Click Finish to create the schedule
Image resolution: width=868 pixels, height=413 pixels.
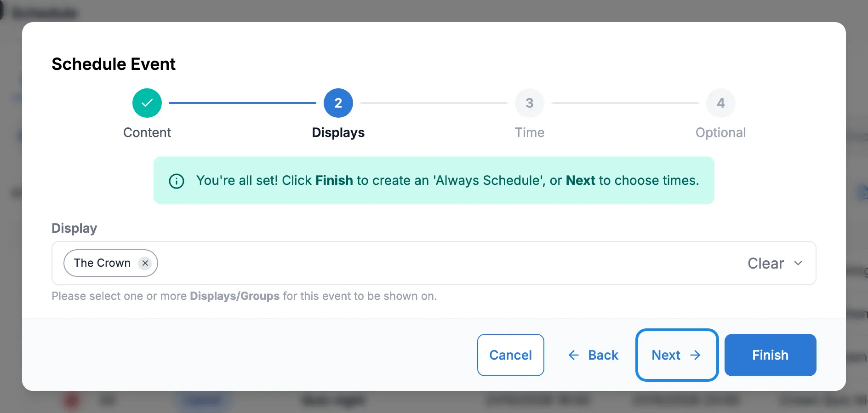click(771, 355)
